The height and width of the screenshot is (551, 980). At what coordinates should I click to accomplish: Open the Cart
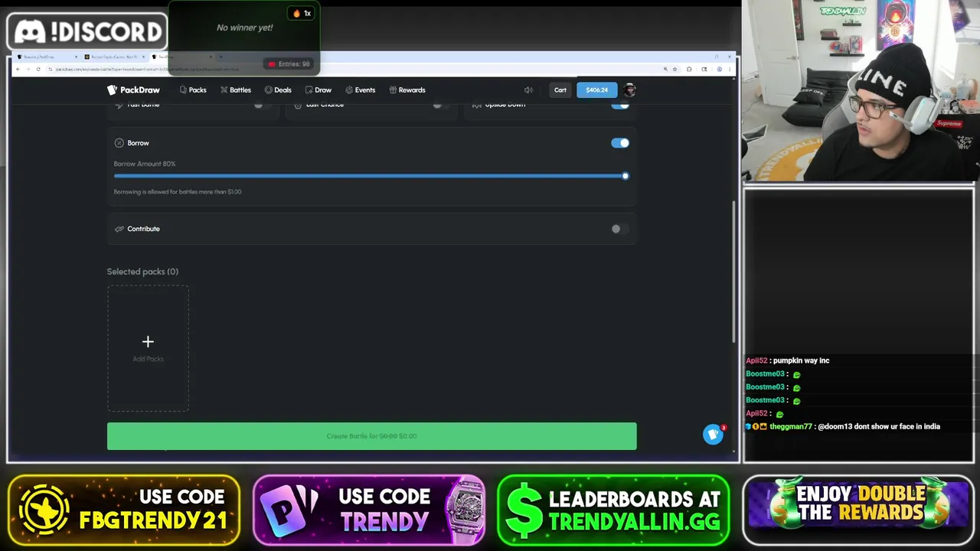[560, 90]
